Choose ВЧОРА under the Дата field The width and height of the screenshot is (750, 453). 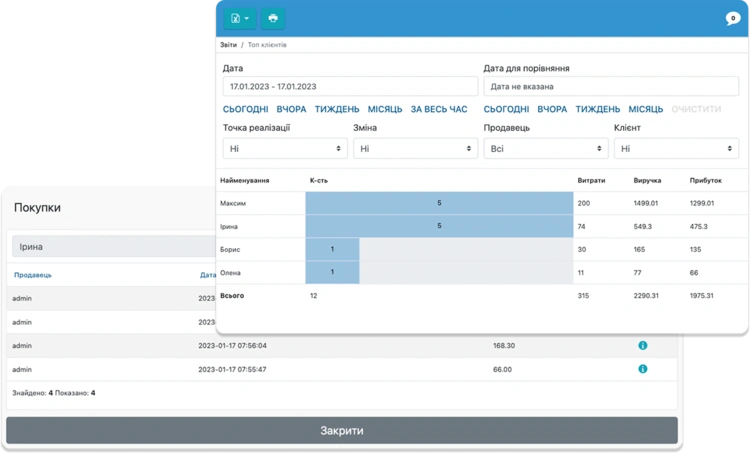pos(291,110)
